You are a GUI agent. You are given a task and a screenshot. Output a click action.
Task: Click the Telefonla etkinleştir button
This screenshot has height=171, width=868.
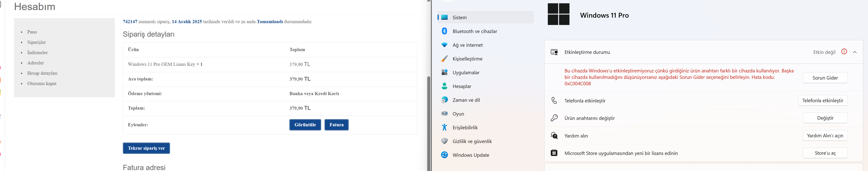click(x=823, y=100)
